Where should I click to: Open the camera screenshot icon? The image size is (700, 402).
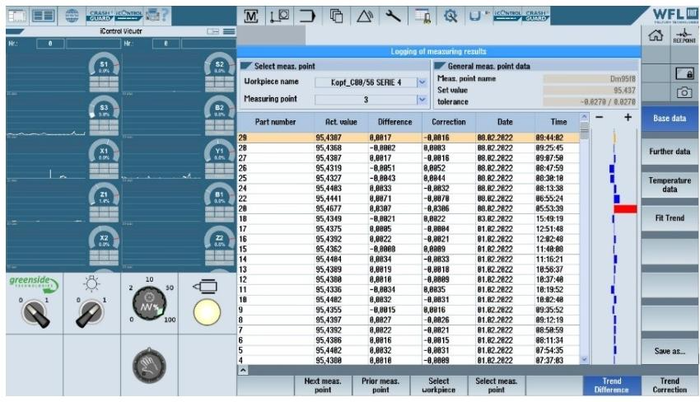(x=685, y=92)
